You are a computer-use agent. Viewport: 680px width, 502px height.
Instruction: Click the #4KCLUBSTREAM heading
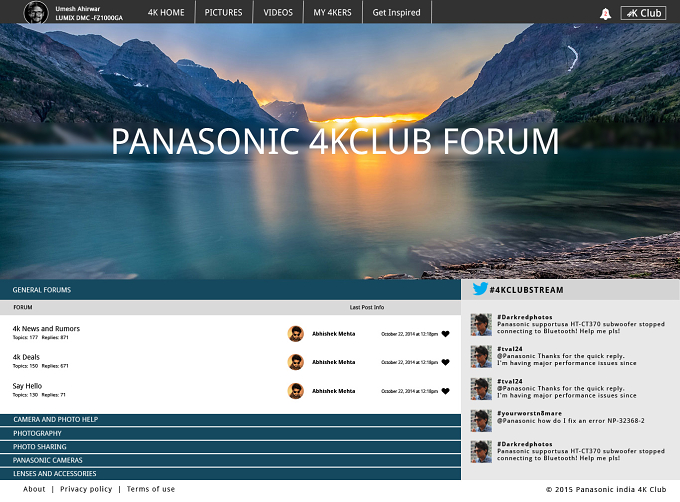point(526,290)
